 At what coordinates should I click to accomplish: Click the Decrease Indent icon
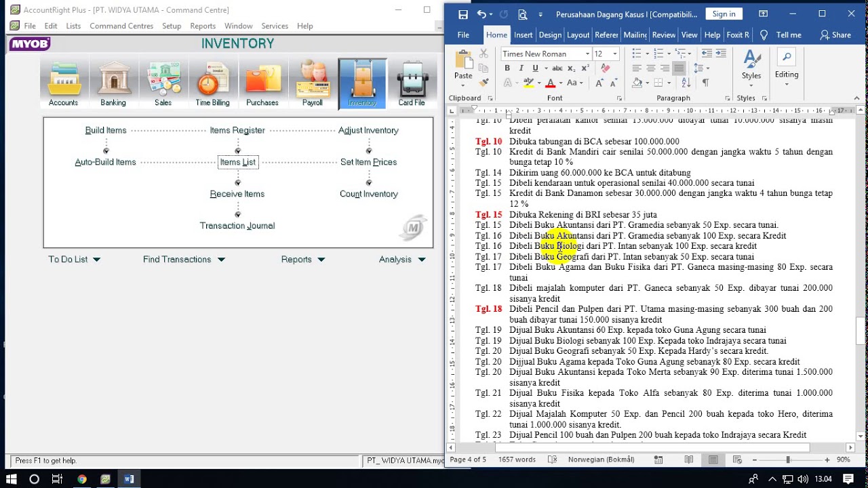(x=707, y=54)
